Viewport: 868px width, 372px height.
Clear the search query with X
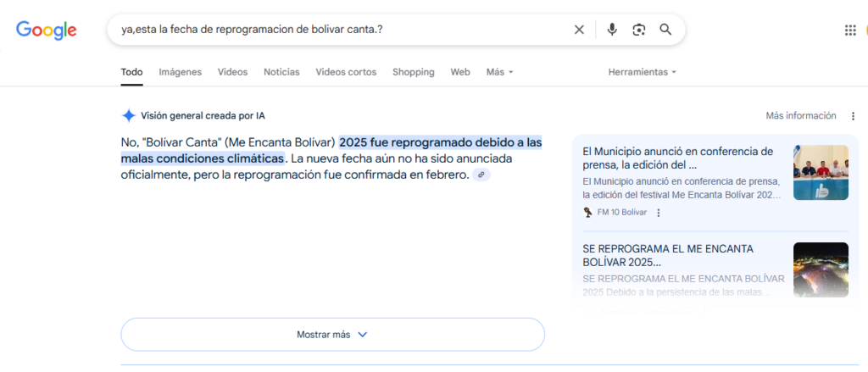click(579, 30)
